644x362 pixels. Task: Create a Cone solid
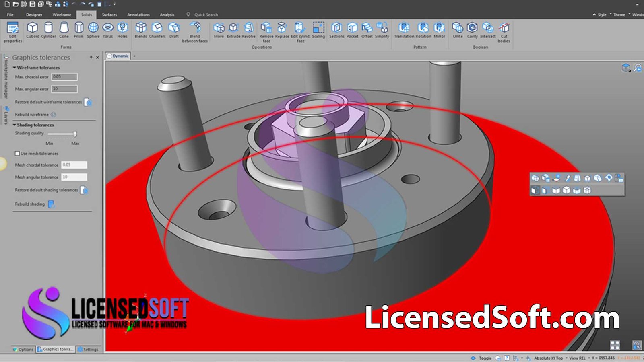pos(64,31)
